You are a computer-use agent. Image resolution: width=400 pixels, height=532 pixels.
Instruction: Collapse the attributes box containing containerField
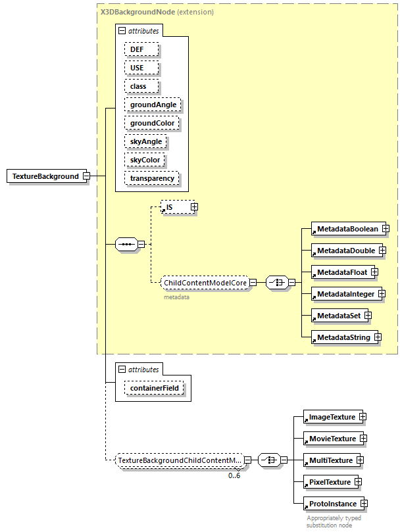pos(122,370)
